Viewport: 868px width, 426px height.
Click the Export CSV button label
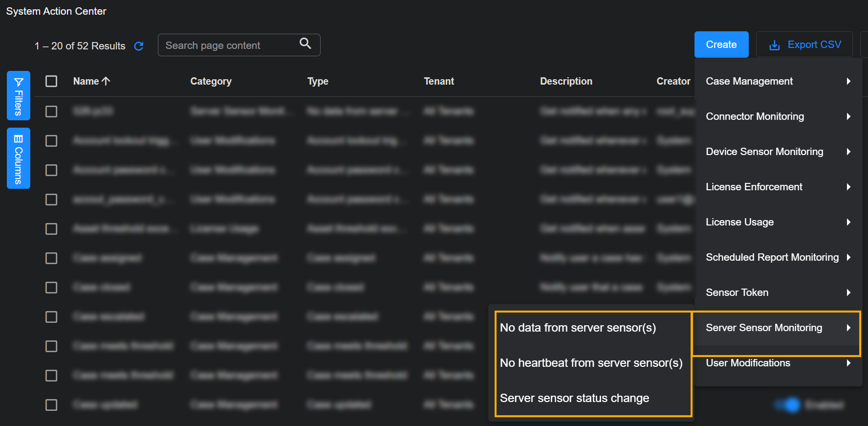[814, 45]
